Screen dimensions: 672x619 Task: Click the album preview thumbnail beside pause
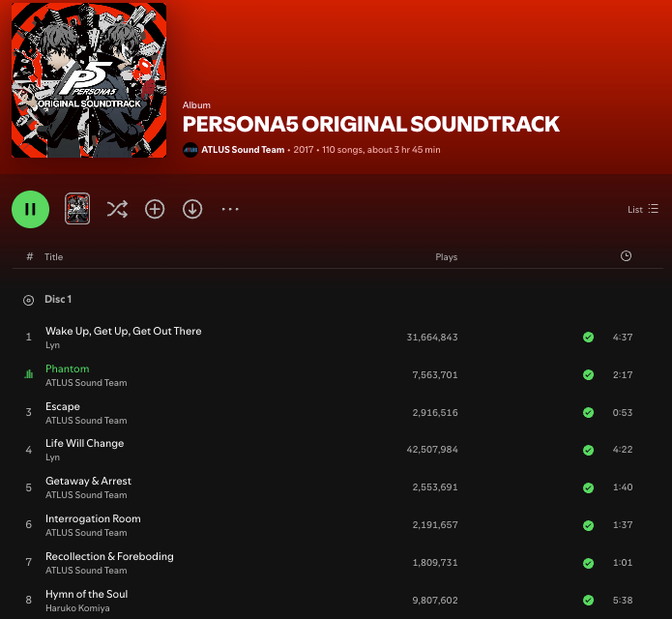[77, 209]
